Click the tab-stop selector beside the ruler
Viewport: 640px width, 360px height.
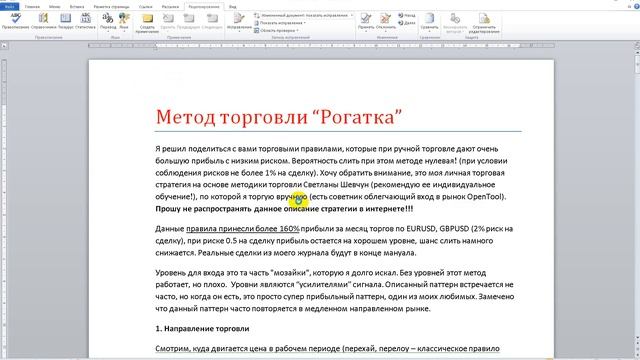pos(4,46)
